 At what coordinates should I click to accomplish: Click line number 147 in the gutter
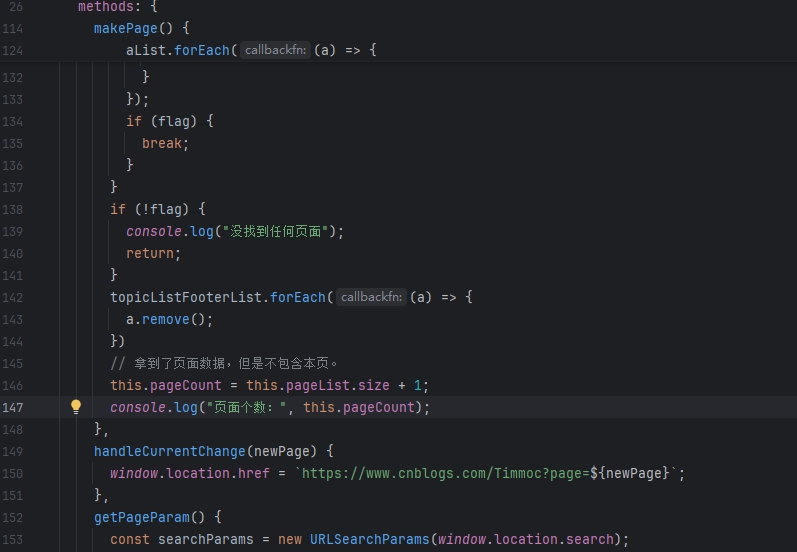tap(13, 408)
